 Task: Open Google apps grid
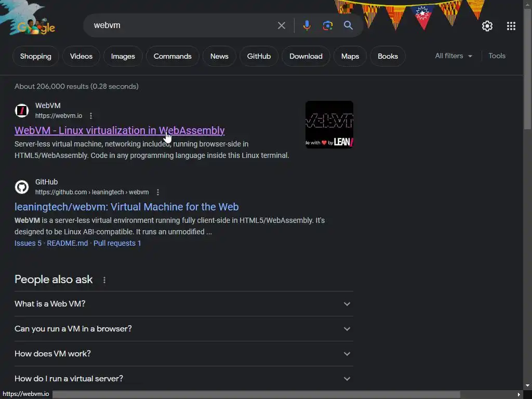point(511,26)
